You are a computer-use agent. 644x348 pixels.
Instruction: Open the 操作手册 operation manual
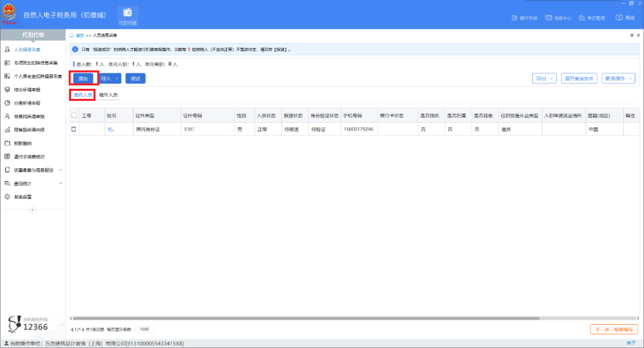pyautogui.click(x=524, y=18)
